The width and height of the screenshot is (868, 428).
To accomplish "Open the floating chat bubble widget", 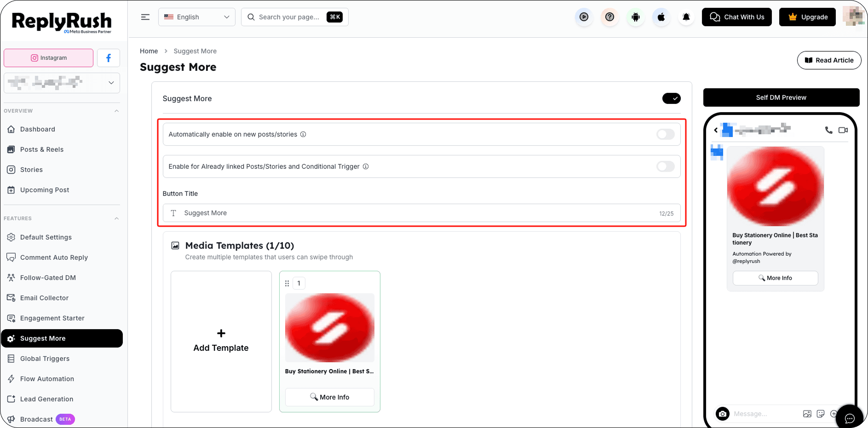I will tap(850, 418).
